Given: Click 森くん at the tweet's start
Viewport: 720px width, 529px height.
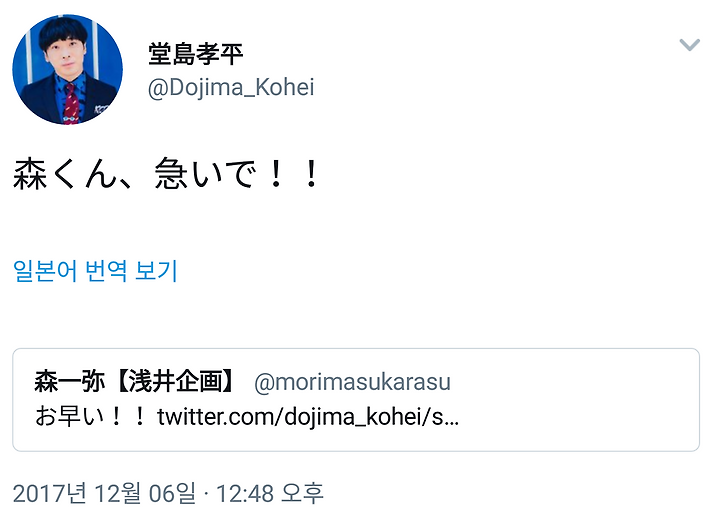Looking at the screenshot, I should tap(65, 174).
